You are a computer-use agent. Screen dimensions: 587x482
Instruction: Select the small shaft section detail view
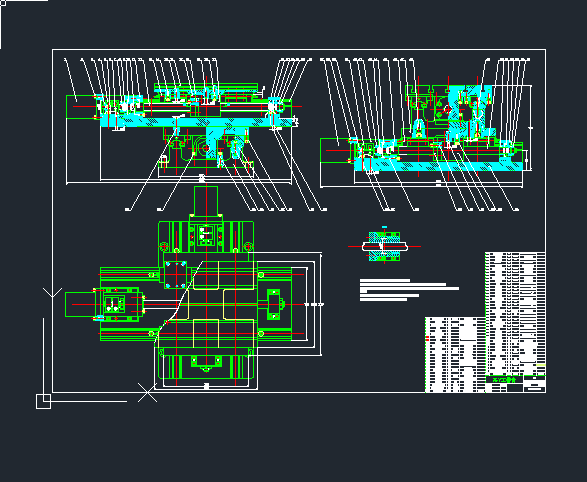coord(384,246)
